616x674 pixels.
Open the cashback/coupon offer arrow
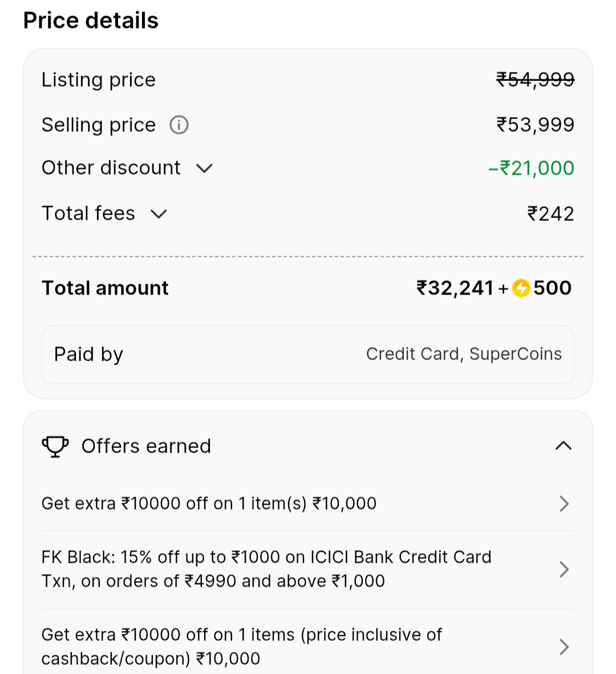pos(564,647)
